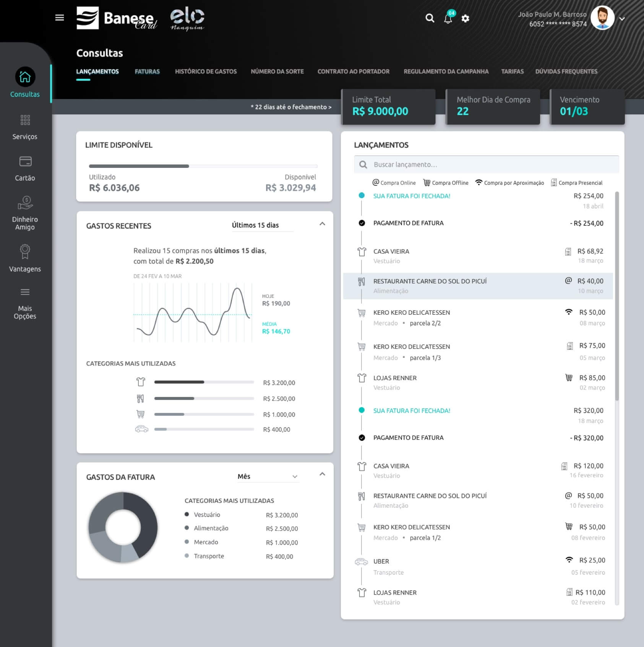Switch to the Faturas tab
Image resolution: width=644 pixels, height=647 pixels.
[x=147, y=72]
